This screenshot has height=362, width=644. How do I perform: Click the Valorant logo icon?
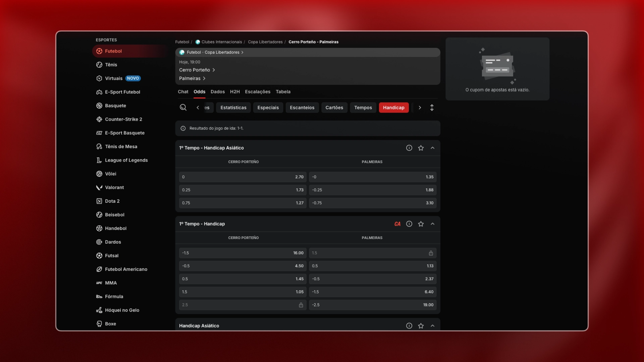pos(99,187)
